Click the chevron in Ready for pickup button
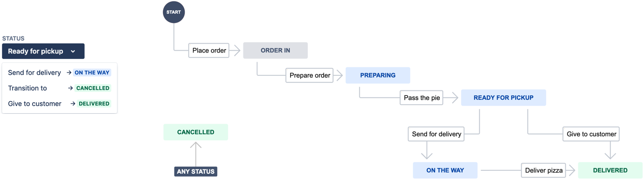Image resolution: width=644 pixels, height=180 pixels. 73,51
